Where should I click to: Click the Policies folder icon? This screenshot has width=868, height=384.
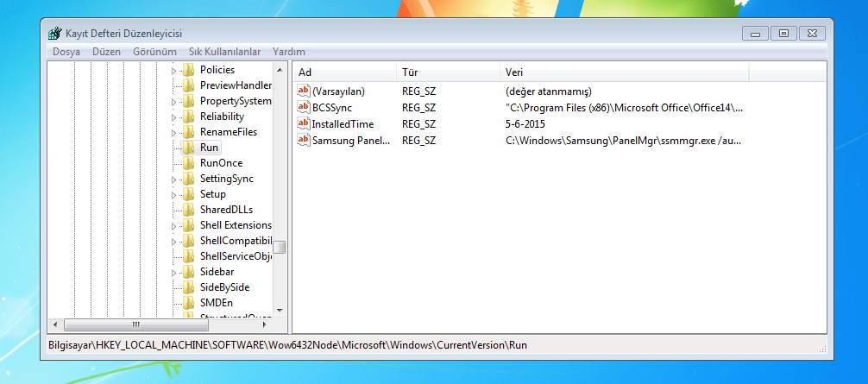189,70
